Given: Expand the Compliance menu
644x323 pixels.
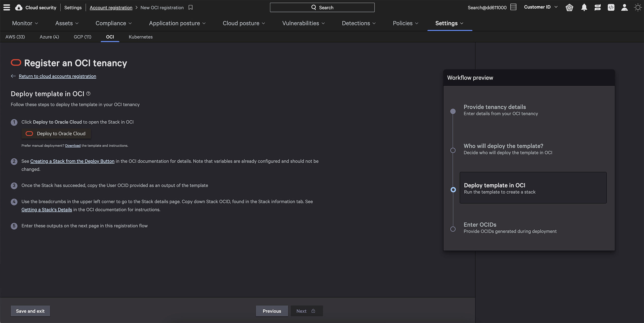Looking at the screenshot, I should point(113,23).
